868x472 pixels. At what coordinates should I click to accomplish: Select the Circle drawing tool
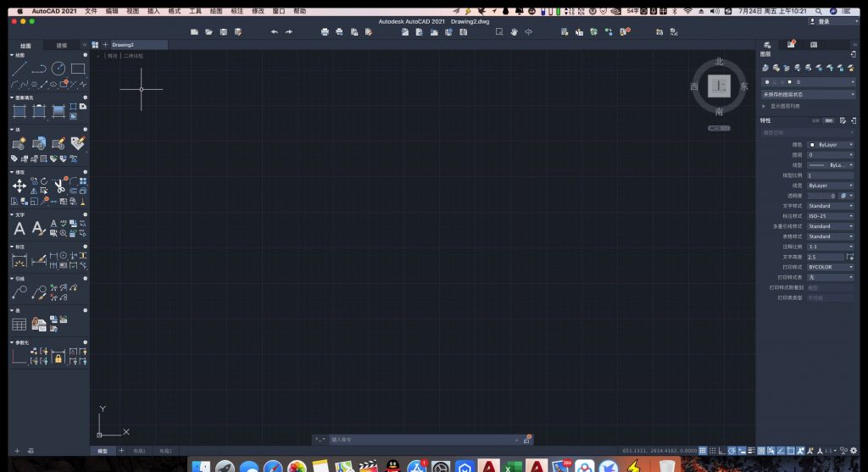click(58, 69)
